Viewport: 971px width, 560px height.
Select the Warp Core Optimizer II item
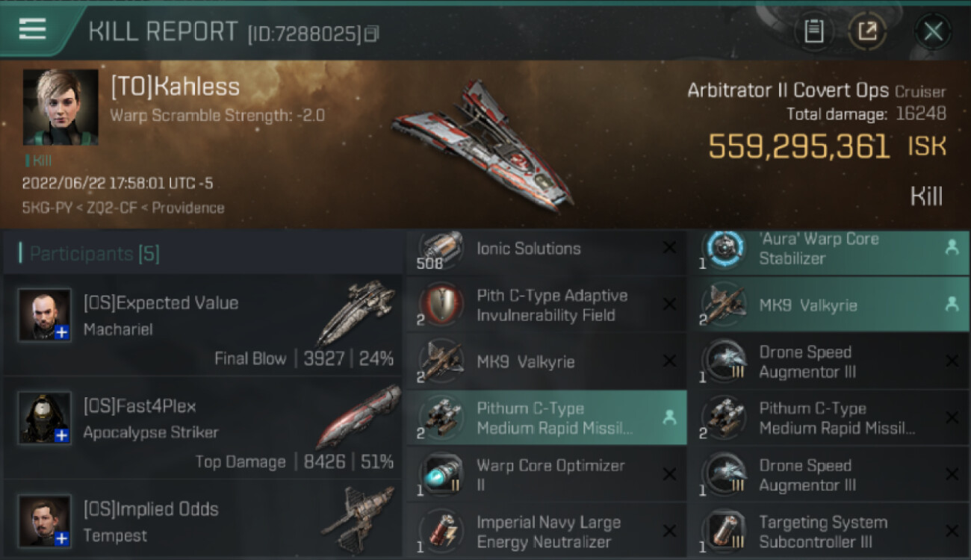(546, 474)
